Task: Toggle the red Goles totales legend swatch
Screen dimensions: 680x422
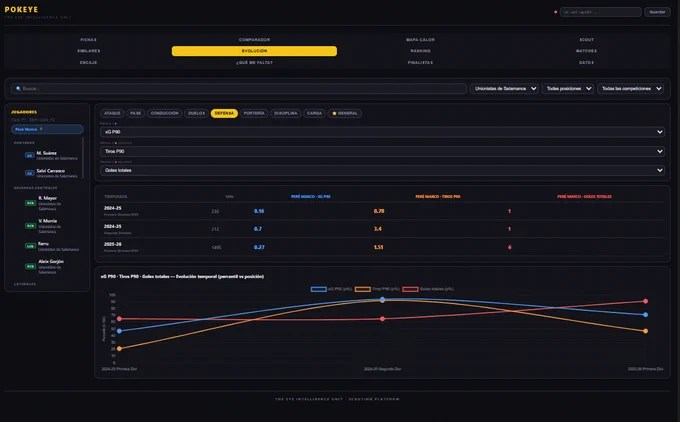Action: click(x=410, y=289)
